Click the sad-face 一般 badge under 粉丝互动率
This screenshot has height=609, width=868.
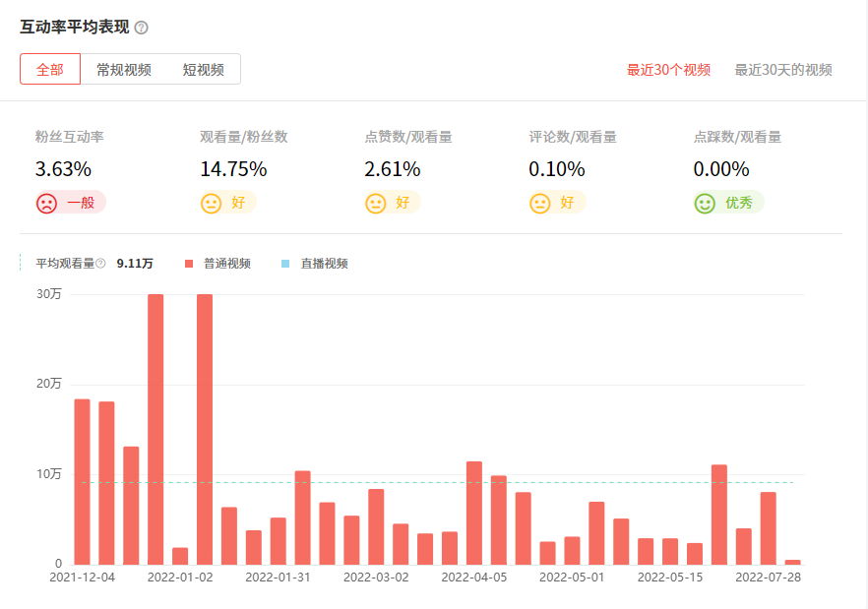click(x=71, y=201)
